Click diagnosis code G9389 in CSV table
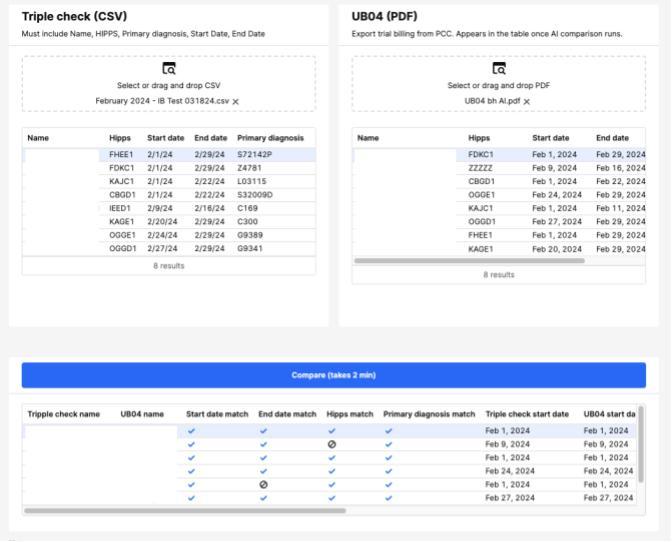The height and width of the screenshot is (542, 672). 250,235
